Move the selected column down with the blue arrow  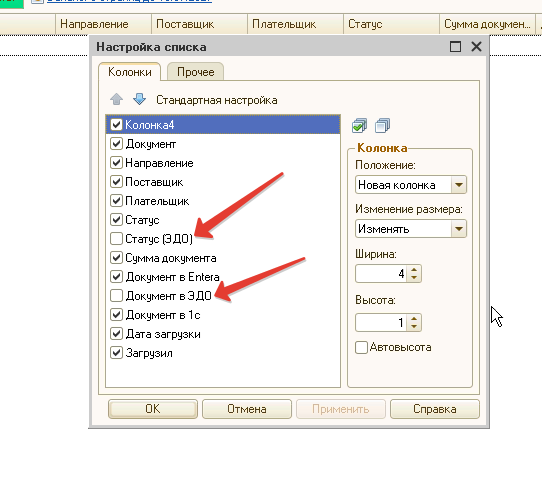(x=139, y=99)
